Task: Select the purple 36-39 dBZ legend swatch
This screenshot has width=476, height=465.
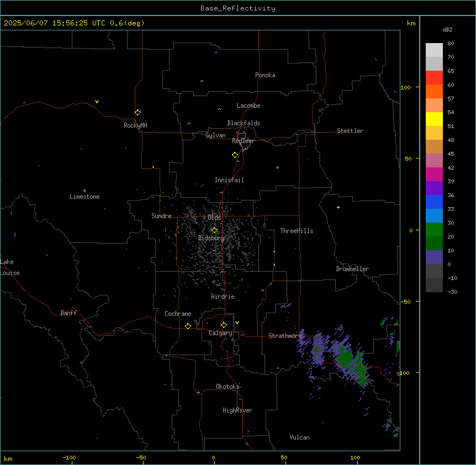Action: pos(434,188)
